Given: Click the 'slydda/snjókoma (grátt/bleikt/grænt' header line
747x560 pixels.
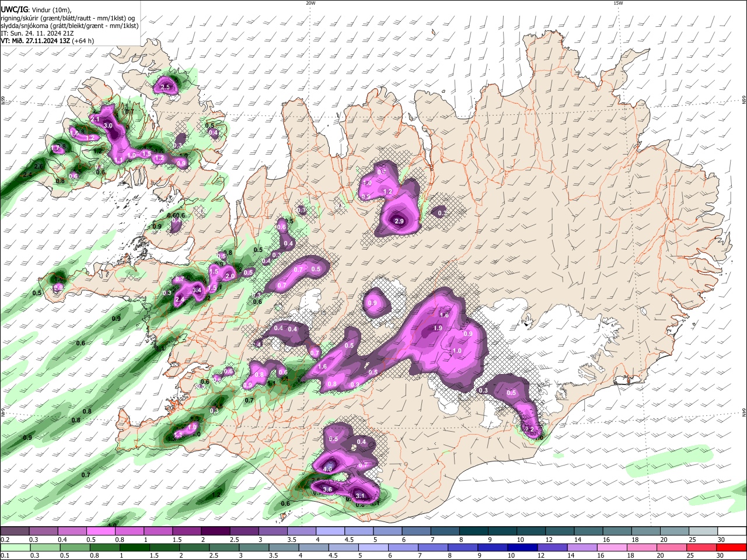Looking at the screenshot, I should click(x=69, y=26).
